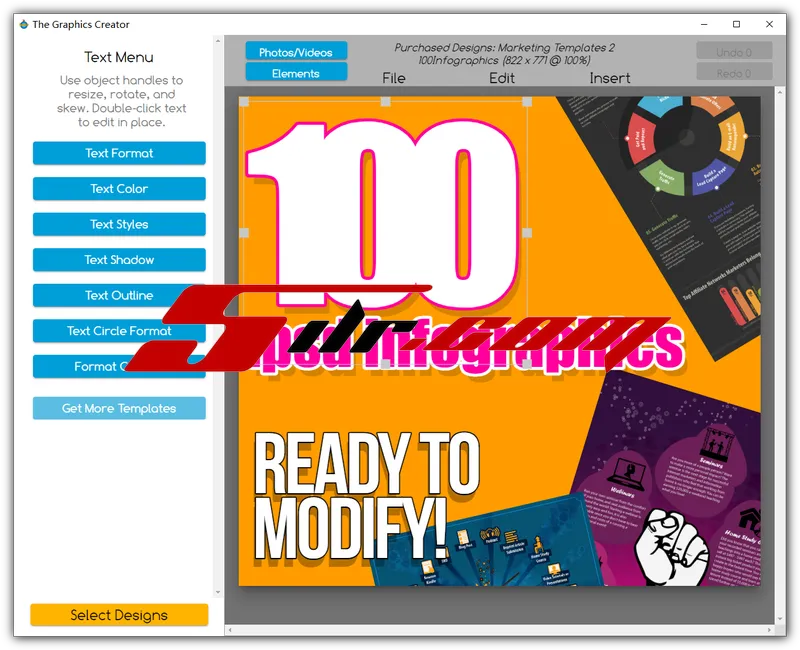Open the Elements panel
Viewport: 800px width, 650px height.
coord(296,73)
